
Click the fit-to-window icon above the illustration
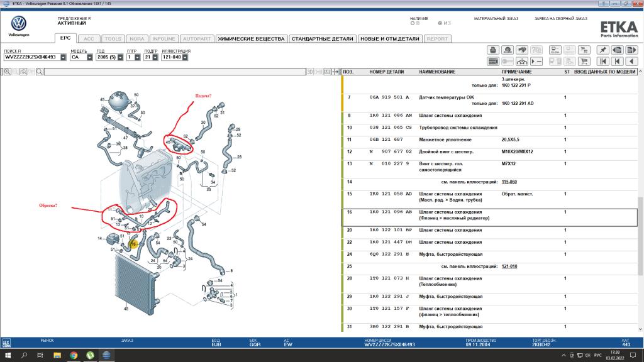[327, 72]
